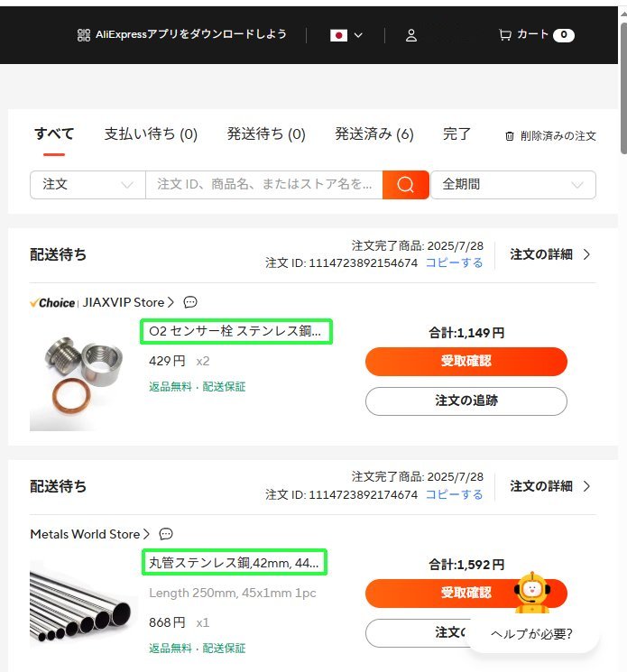Image resolution: width=627 pixels, height=672 pixels.
Task: Open 注文の詳細 for the Metals World order
Action: [549, 486]
